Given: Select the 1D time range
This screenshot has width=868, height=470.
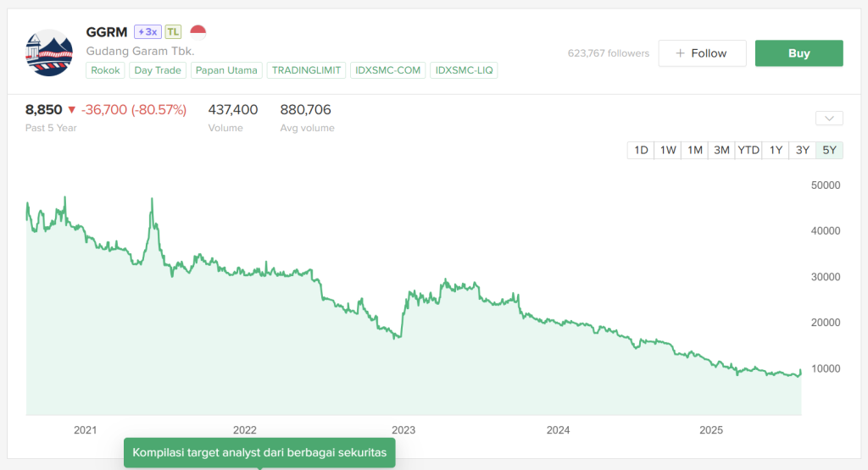Looking at the screenshot, I should coord(641,151).
